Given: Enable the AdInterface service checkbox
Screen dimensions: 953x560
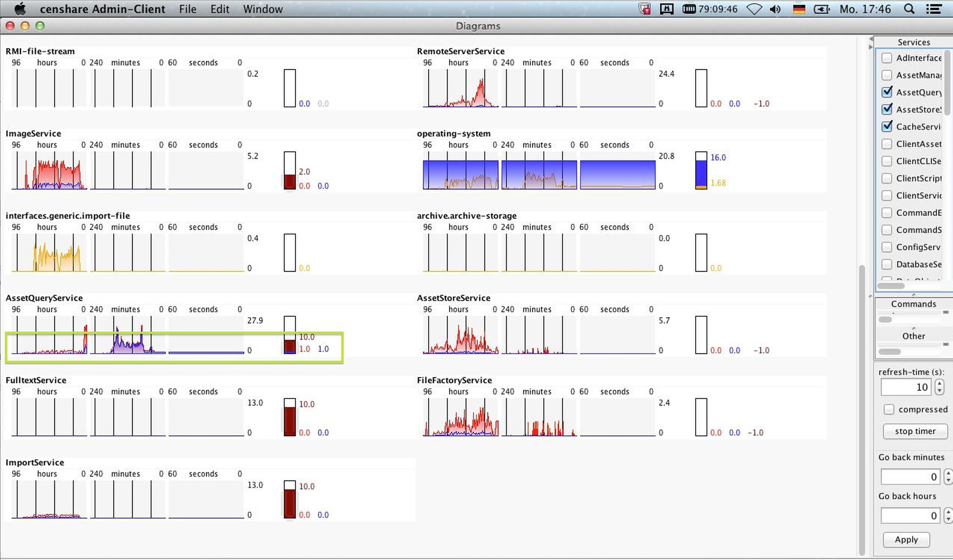Looking at the screenshot, I should 887,58.
